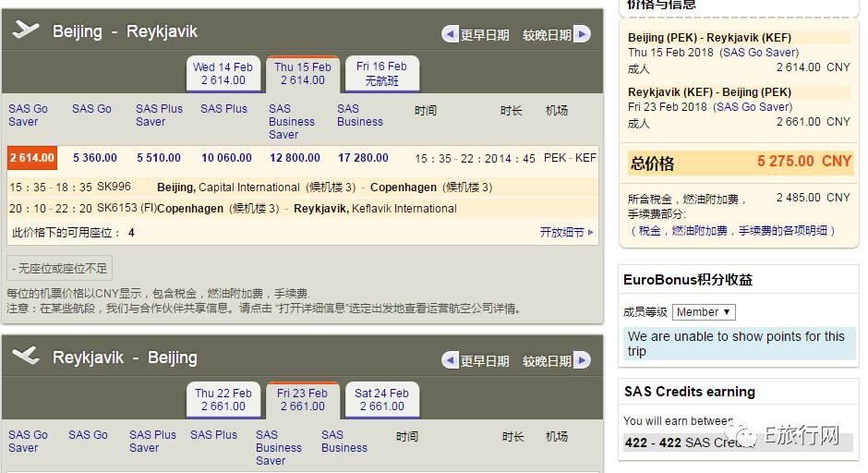Click the total price 5 275.00 CNY
Screen dimensions: 868x473
tap(803, 161)
